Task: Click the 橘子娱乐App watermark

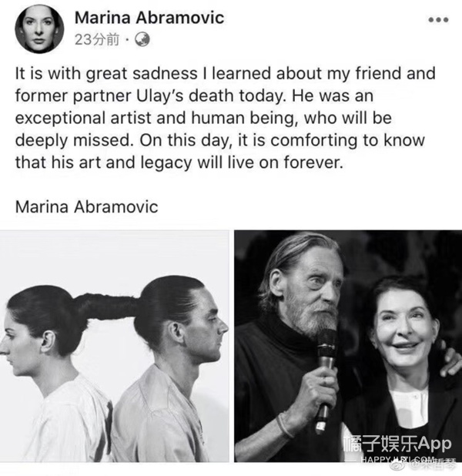Action: tap(397, 444)
